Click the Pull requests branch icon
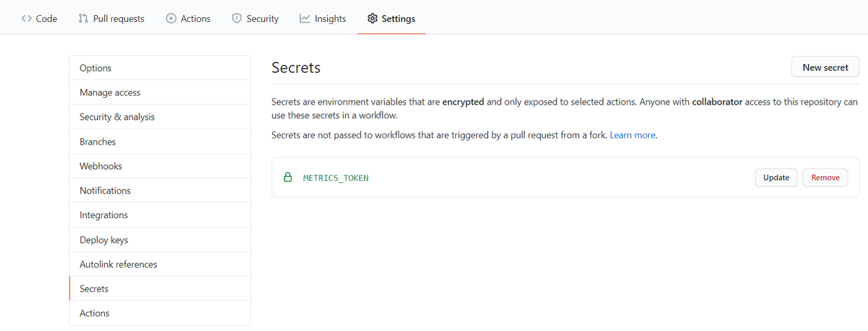868x331 pixels. 83,19
